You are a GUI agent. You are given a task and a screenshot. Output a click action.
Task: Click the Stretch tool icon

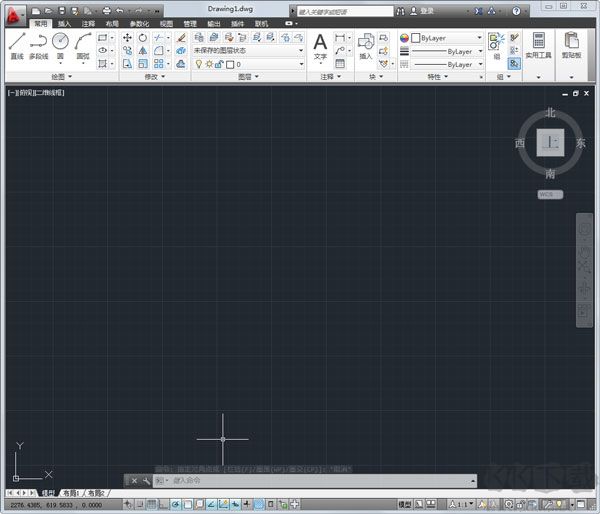pyautogui.click(x=127, y=64)
